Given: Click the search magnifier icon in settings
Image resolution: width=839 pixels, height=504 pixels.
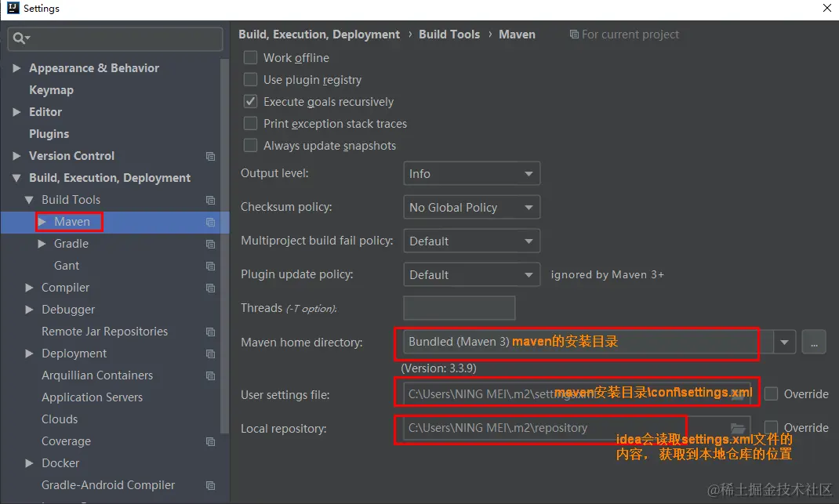Looking at the screenshot, I should pos(21,38).
